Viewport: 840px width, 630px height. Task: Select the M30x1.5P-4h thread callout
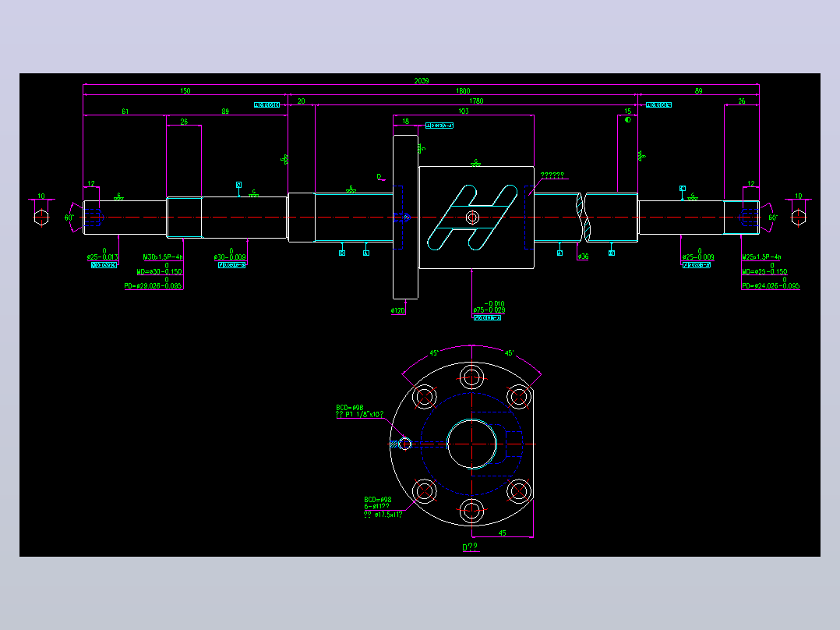[163, 257]
